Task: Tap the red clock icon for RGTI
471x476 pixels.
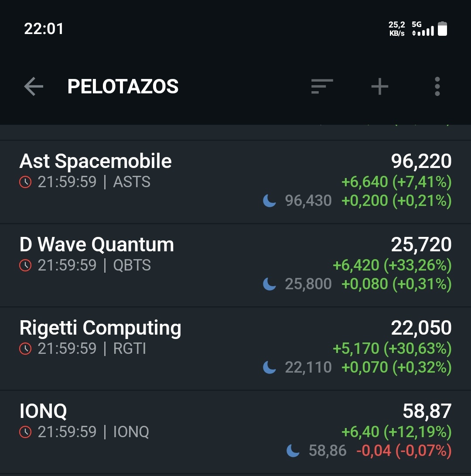Action: [x=25, y=349]
